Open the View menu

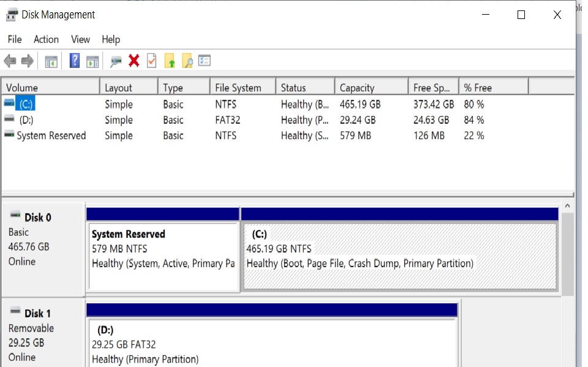80,39
